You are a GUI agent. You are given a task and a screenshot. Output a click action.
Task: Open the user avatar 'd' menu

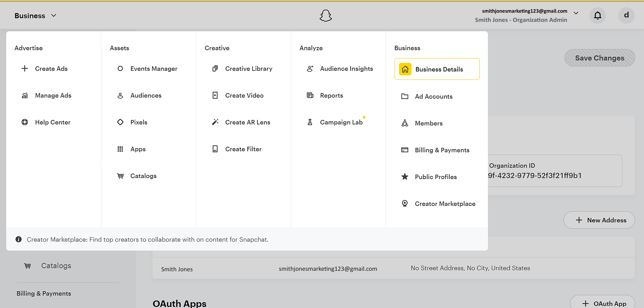click(x=626, y=16)
